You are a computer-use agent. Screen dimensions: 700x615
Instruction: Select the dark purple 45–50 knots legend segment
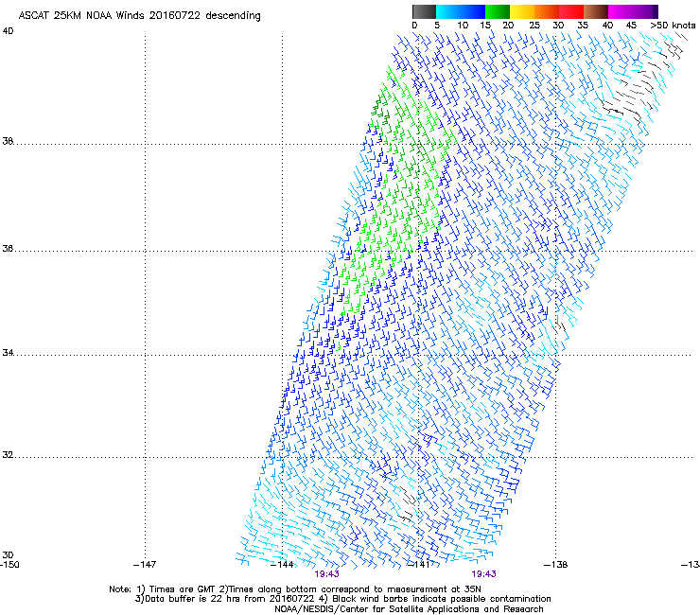tap(645, 11)
